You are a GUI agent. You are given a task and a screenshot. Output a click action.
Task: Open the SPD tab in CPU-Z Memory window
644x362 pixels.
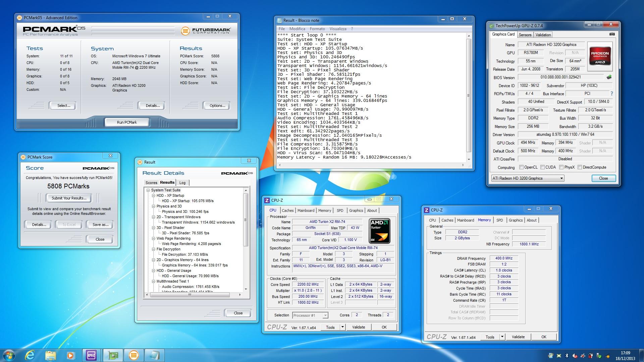(499, 220)
